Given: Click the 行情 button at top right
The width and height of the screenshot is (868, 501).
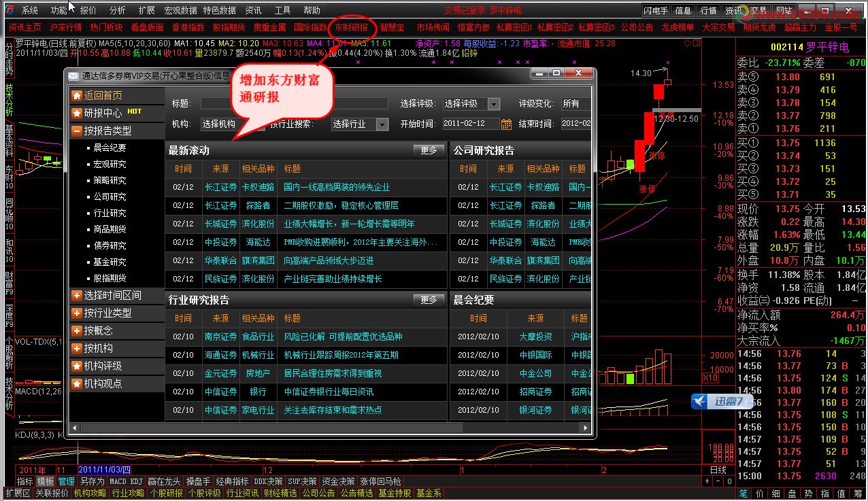Looking at the screenshot, I should click(x=708, y=11).
